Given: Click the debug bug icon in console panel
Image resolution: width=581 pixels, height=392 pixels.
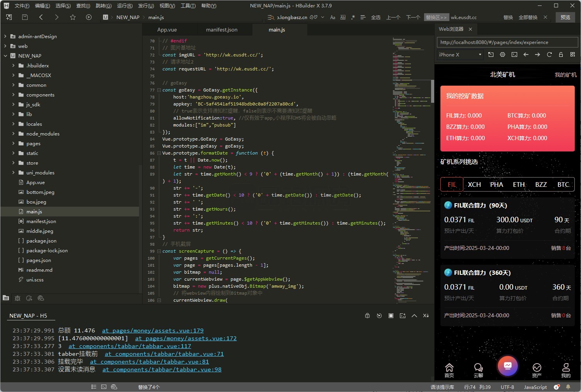Looking at the screenshot, I should [367, 316].
